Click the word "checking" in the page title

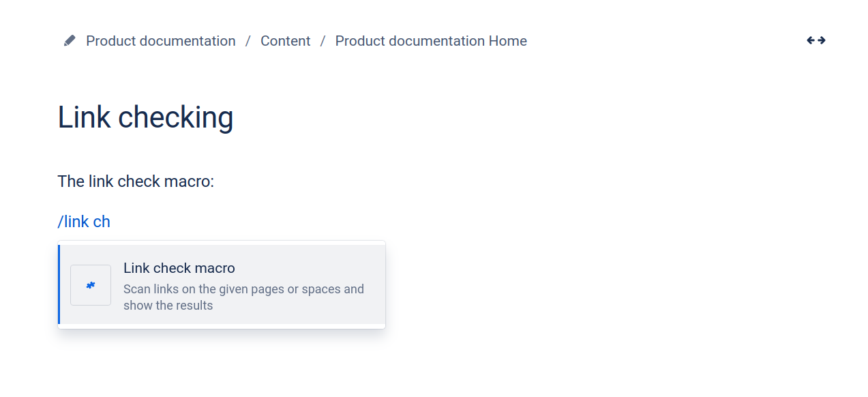click(x=176, y=117)
